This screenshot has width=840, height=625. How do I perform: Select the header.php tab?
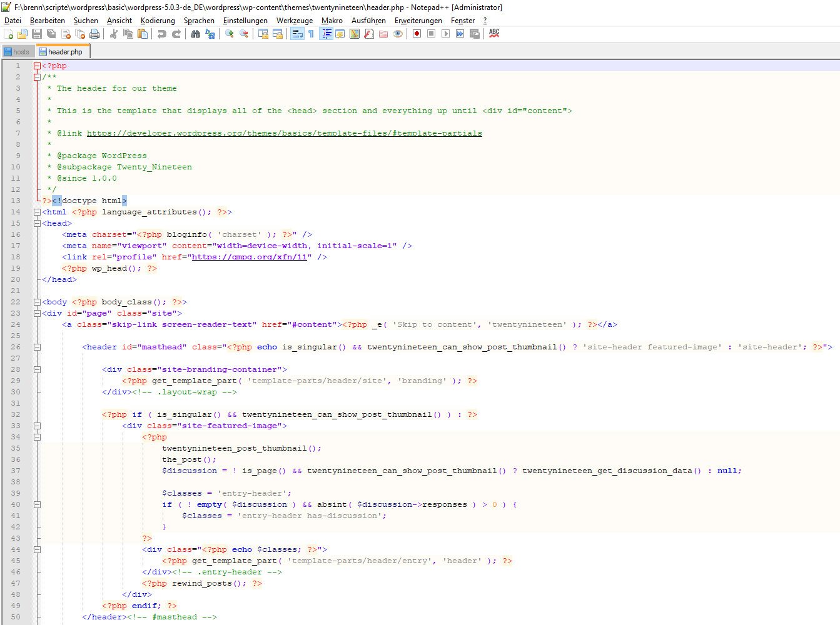coord(63,51)
